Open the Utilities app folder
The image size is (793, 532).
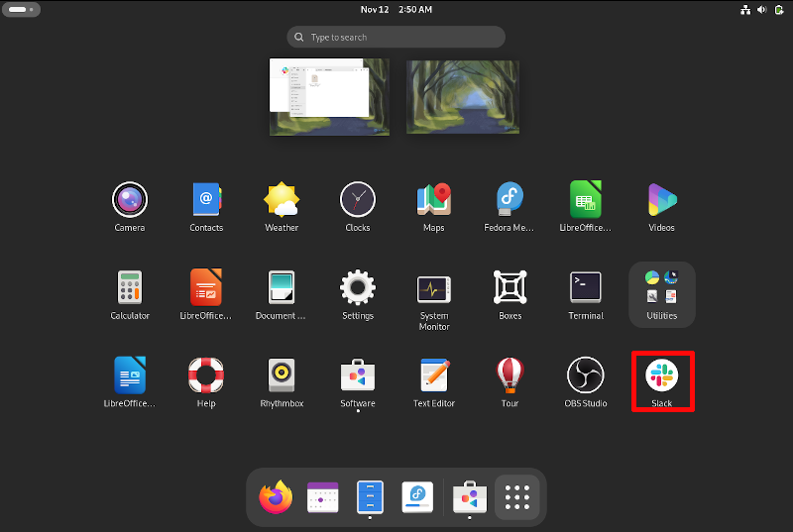661,294
